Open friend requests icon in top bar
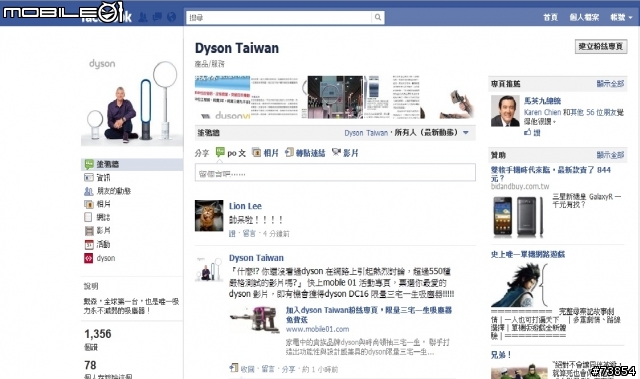Image resolution: width=640 pixels, height=379 pixels. pyautogui.click(x=143, y=17)
